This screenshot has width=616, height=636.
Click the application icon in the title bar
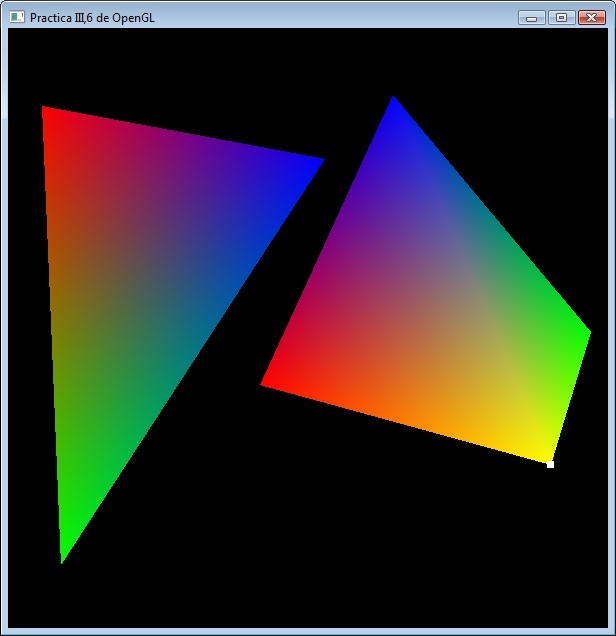click(17, 17)
